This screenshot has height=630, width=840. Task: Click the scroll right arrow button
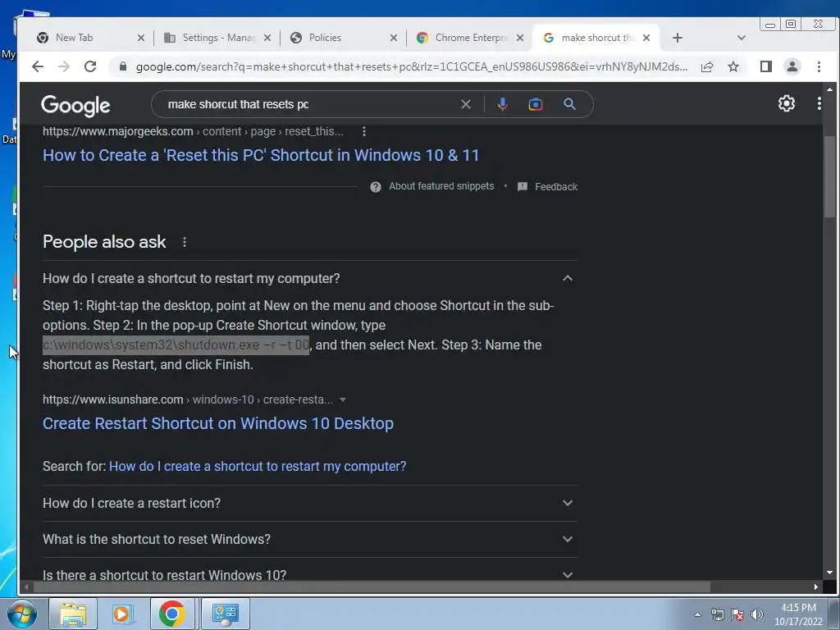coord(816,587)
